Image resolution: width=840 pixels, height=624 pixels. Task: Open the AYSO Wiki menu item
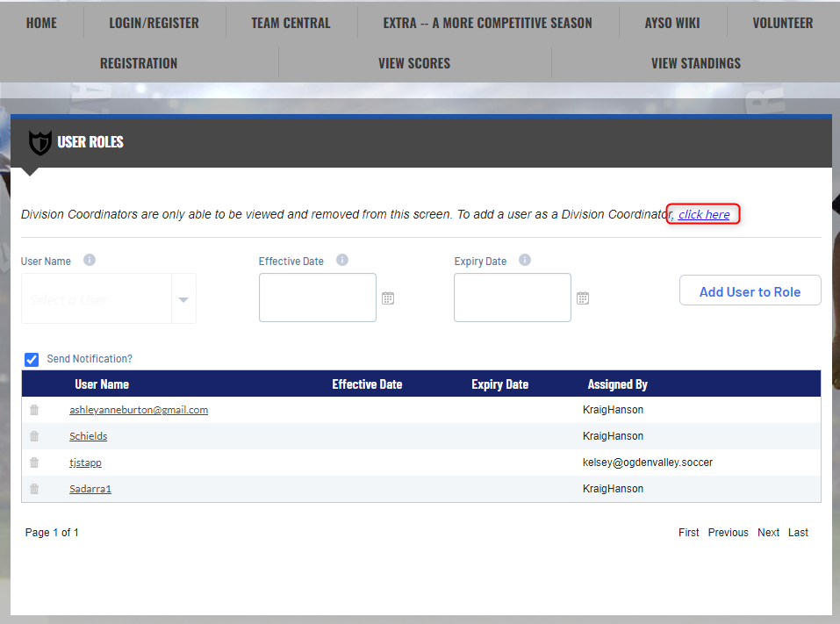671,23
